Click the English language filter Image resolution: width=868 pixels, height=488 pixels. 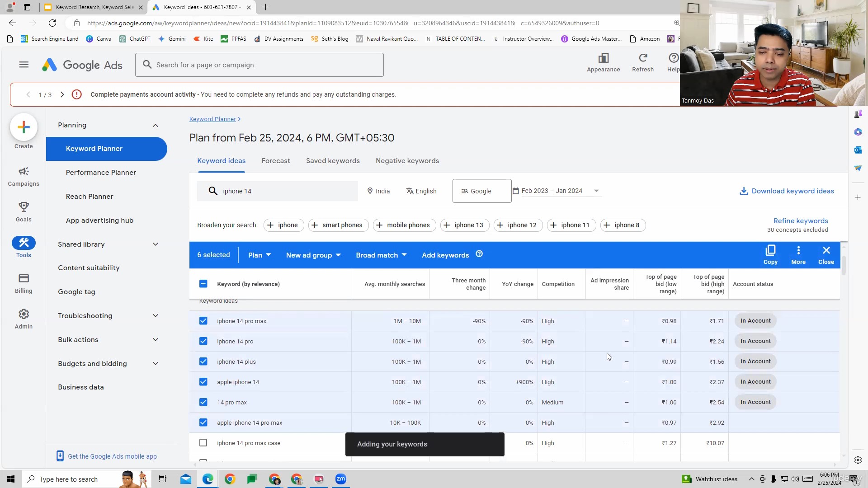[421, 191]
